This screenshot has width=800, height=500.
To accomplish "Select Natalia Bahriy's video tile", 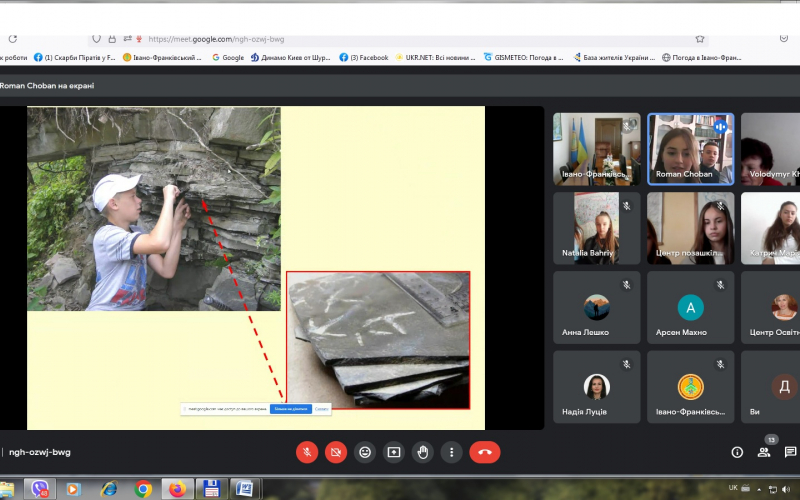I will coord(596,228).
